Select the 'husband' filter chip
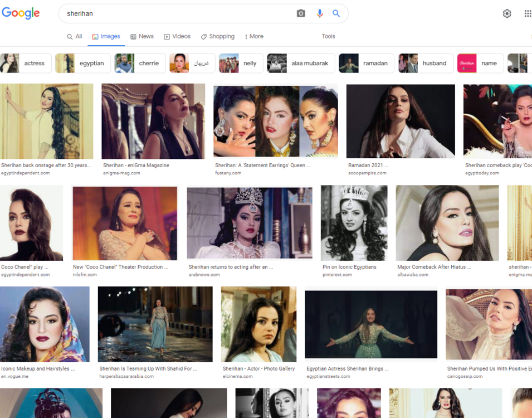 pos(425,64)
